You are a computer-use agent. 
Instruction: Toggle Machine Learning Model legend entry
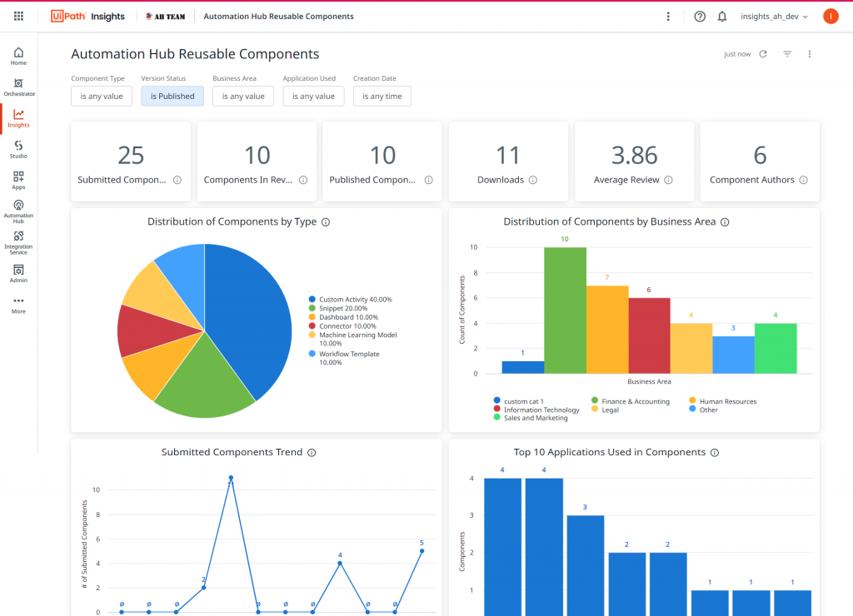pyautogui.click(x=353, y=339)
